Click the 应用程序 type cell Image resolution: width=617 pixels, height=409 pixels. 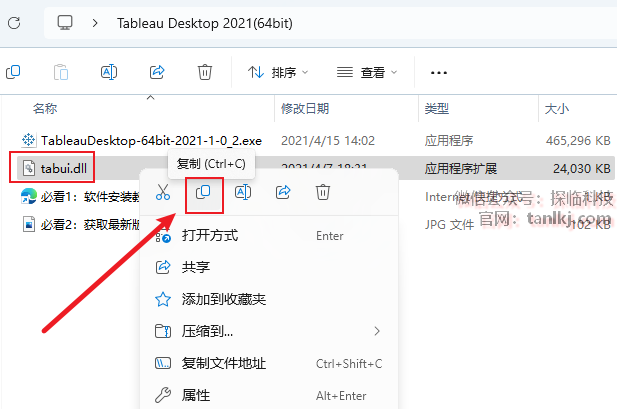pos(449,141)
